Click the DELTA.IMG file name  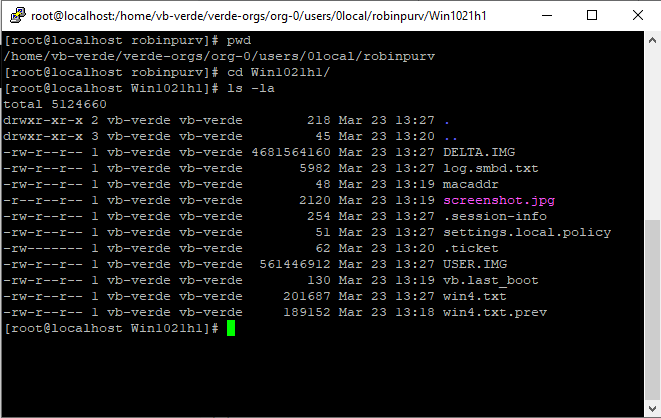479,152
